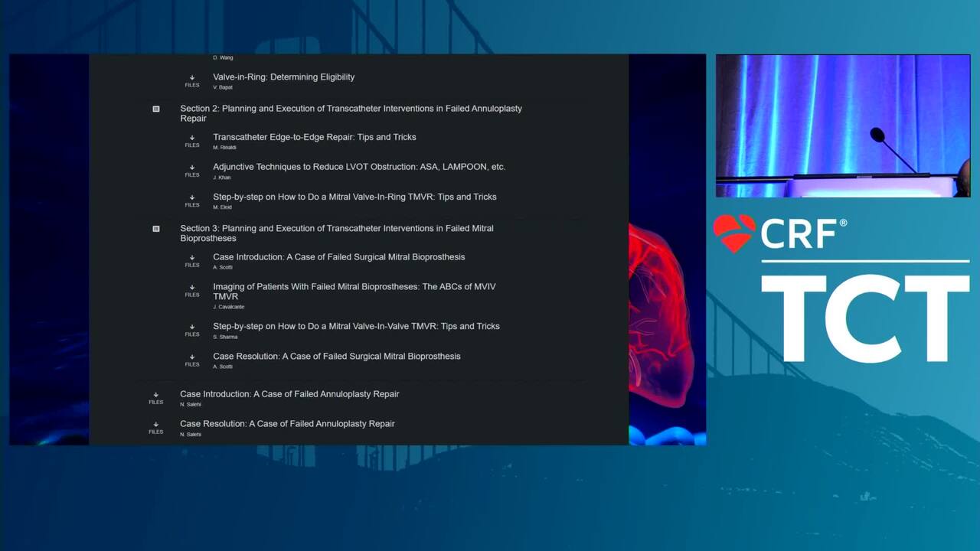Open Step-by-step Mitral Valve-In-Valve TMVR title
This screenshot has width=980, height=551.
(x=356, y=326)
